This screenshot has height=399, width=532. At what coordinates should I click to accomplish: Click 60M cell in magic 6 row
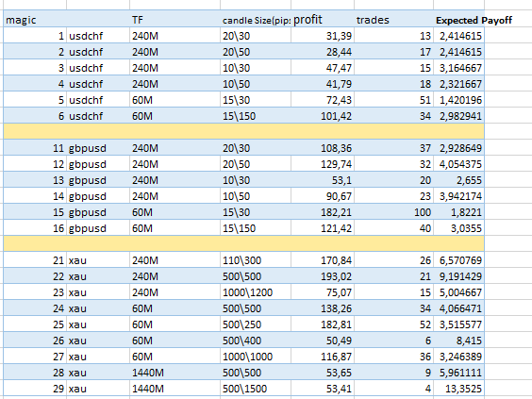click(x=175, y=116)
